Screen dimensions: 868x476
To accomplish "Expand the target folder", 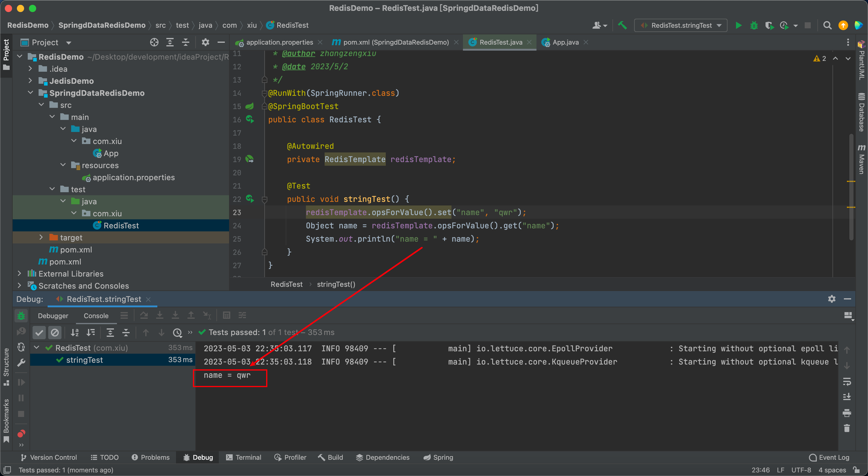I will point(41,237).
